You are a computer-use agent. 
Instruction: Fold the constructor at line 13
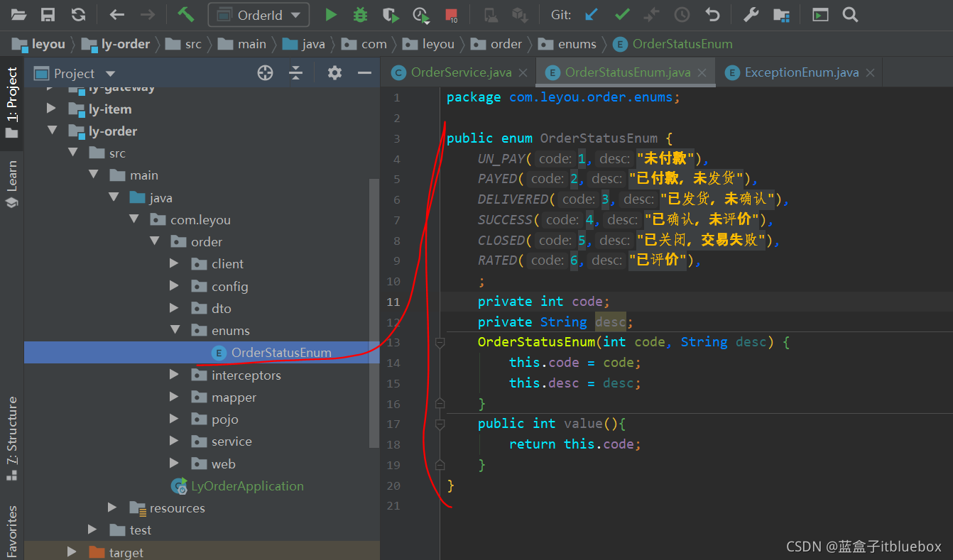[440, 342]
